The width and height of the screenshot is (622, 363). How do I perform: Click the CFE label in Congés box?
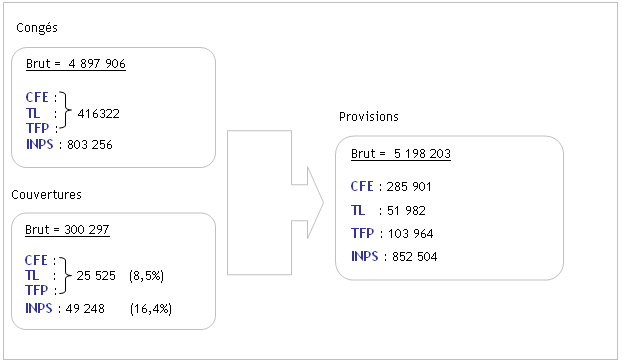tap(37, 97)
